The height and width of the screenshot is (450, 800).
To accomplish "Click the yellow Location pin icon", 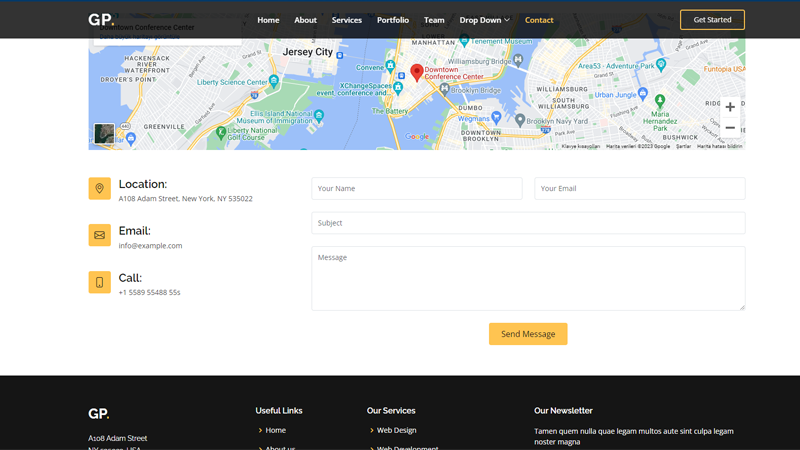I will pyautogui.click(x=99, y=188).
